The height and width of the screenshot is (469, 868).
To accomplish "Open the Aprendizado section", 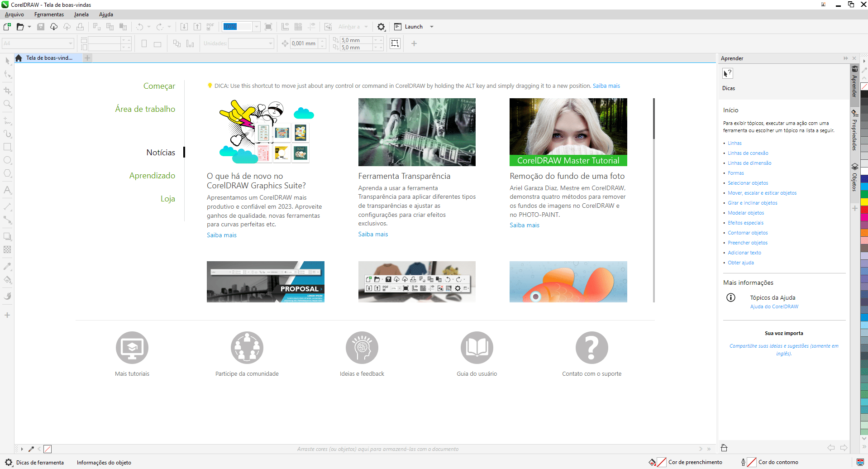I will coord(152,176).
